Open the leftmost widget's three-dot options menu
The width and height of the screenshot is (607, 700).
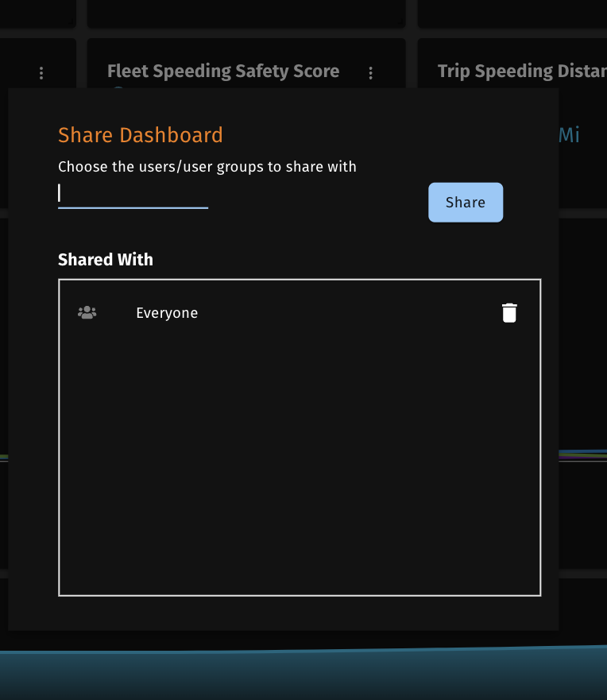pyautogui.click(x=41, y=73)
